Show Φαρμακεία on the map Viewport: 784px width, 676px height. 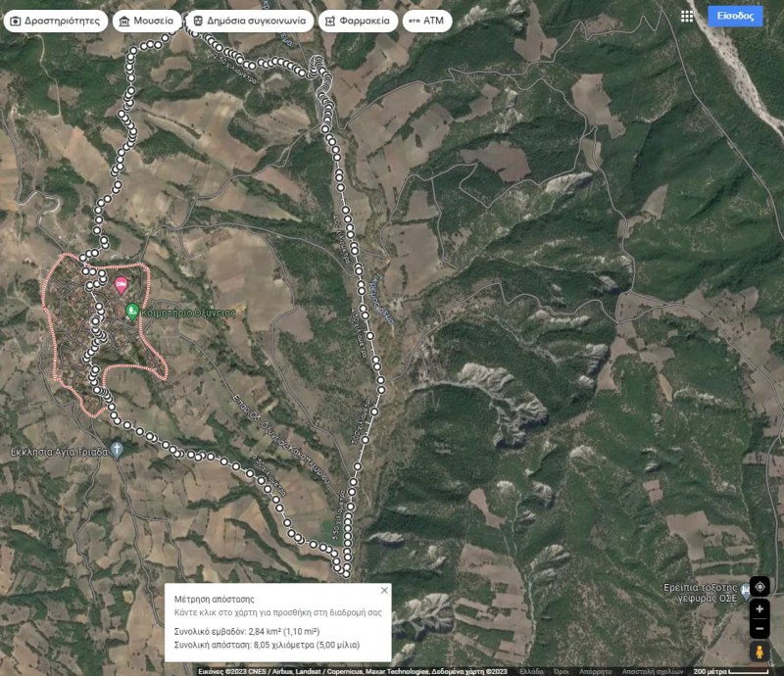[x=358, y=21]
